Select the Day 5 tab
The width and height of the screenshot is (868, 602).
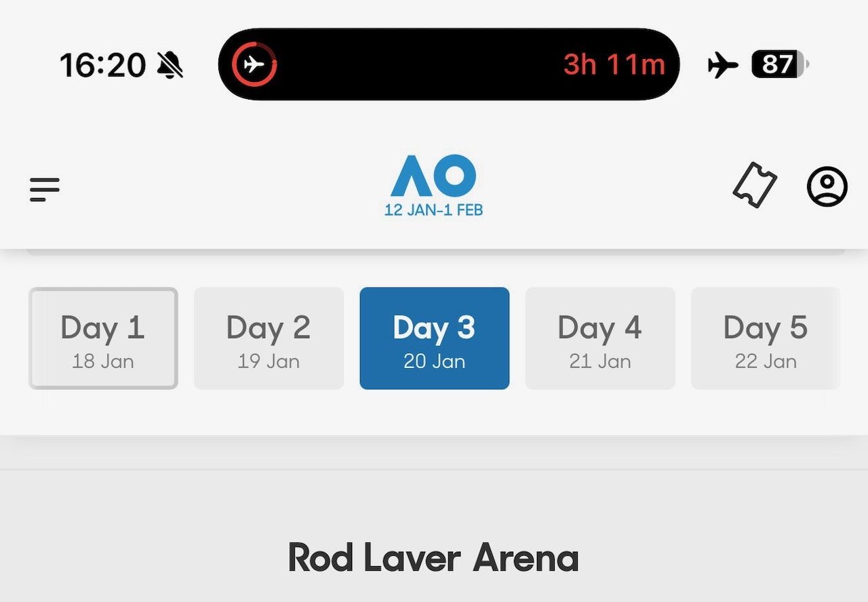(x=766, y=338)
